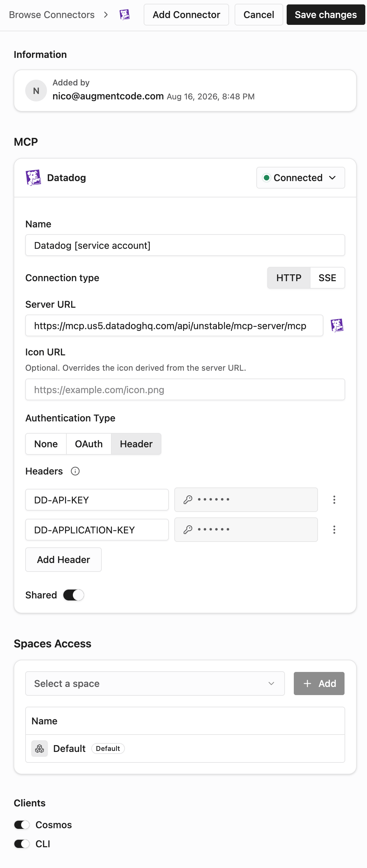Click the breadcrumb chevron separator

click(106, 15)
